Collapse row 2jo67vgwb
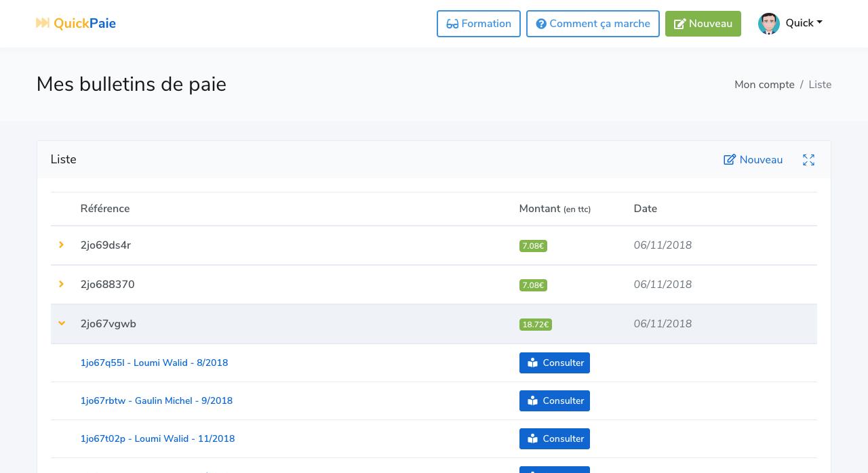Screen dimensions: 868x473 pyautogui.click(x=62, y=323)
